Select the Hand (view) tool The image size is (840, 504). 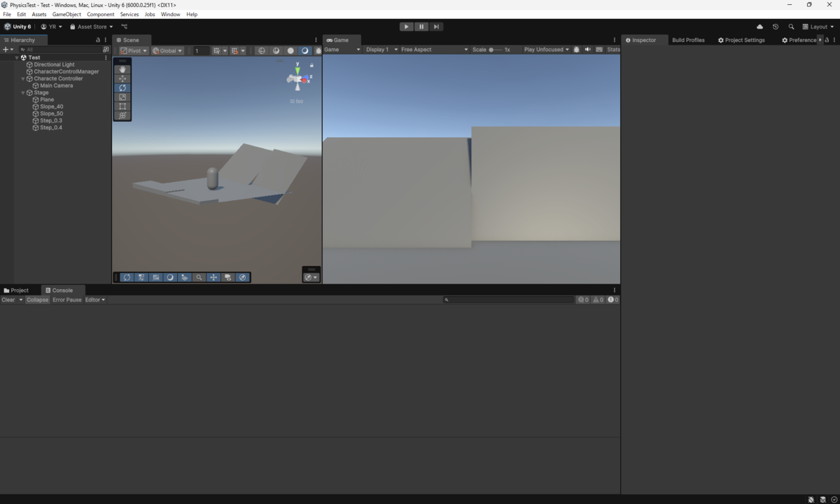tap(122, 69)
